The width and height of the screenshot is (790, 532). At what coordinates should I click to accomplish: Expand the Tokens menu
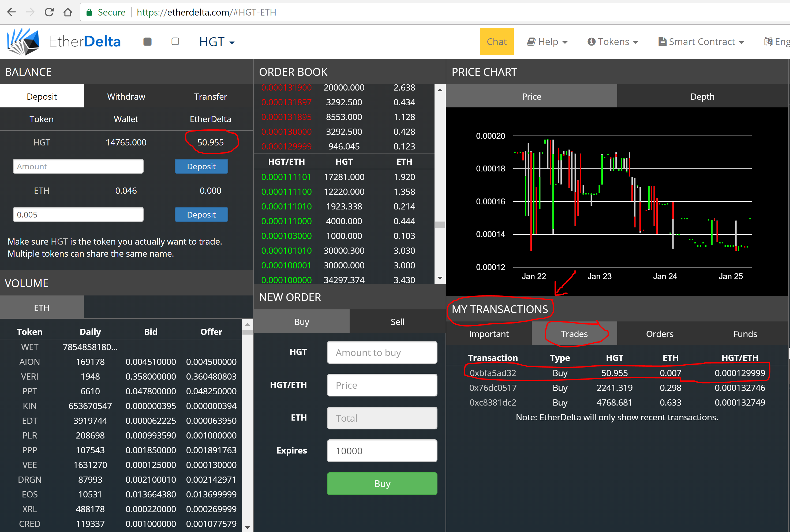click(613, 42)
